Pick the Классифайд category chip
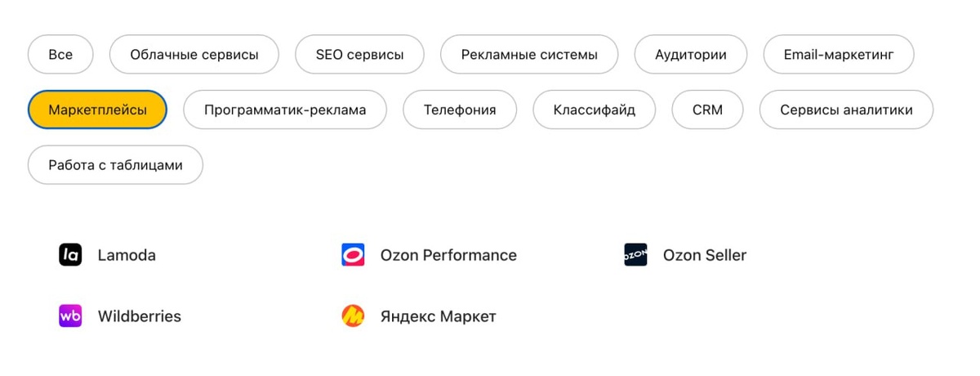Screen dimensions: 980x376 pos(594,110)
